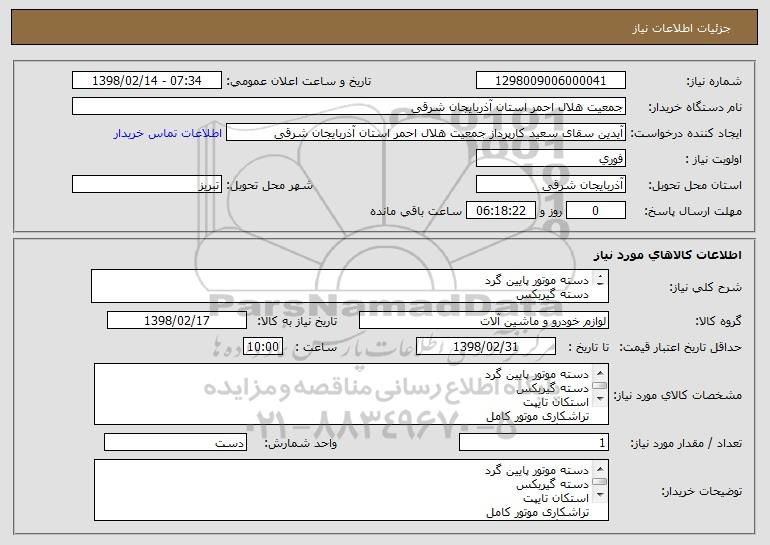The width and height of the screenshot is (770, 545).
Task: Click scroll down arrow in buyer notes box
Action: pyautogui.click(x=600, y=494)
